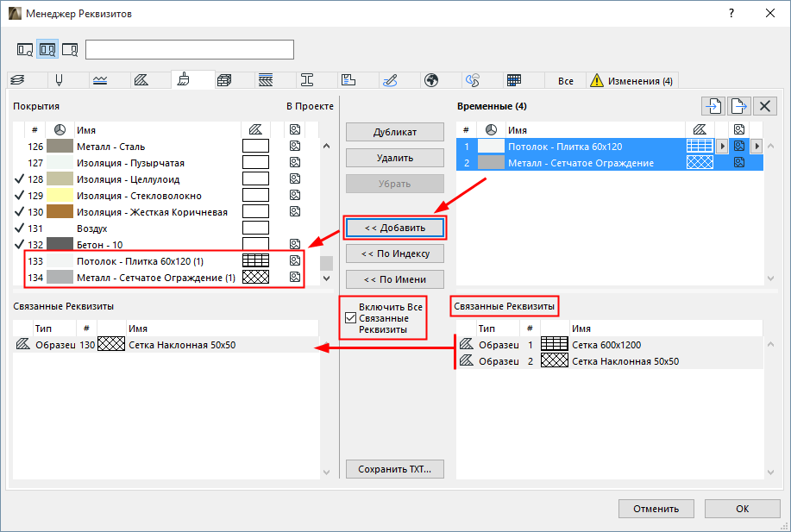This screenshot has height=532, width=791.
Task: Click the << По Индексу button
Action: tap(395, 253)
